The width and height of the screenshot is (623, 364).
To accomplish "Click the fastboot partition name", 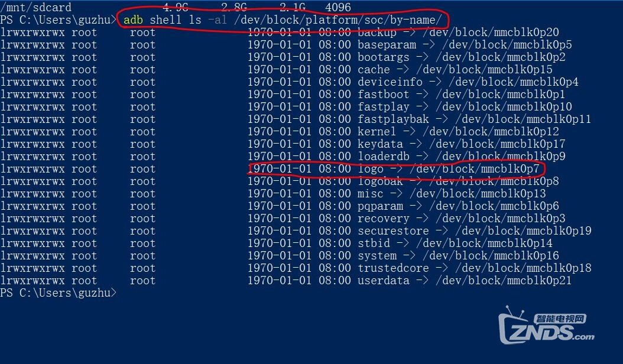I will point(384,95).
